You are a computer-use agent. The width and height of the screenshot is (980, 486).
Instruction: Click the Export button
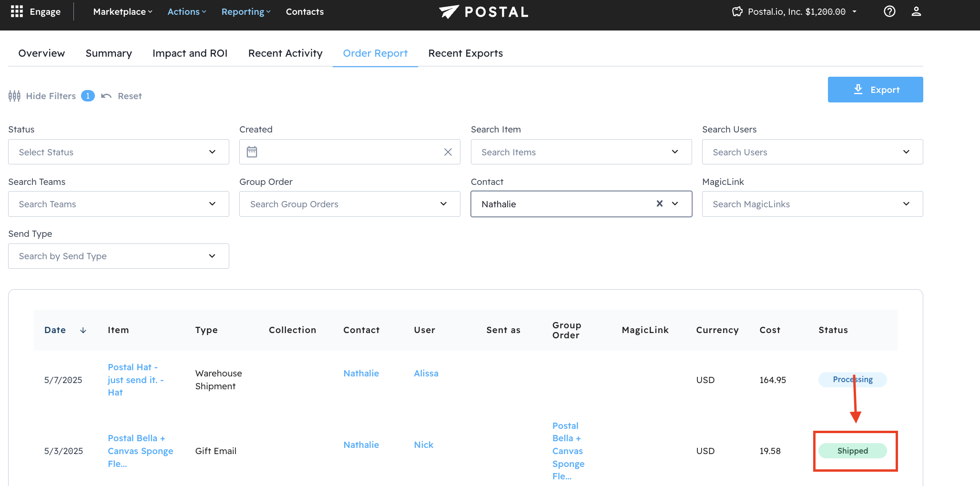[x=875, y=90]
